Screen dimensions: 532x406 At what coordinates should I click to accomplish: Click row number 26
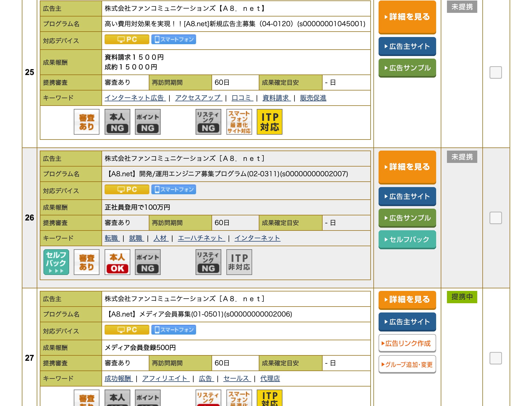pos(30,218)
